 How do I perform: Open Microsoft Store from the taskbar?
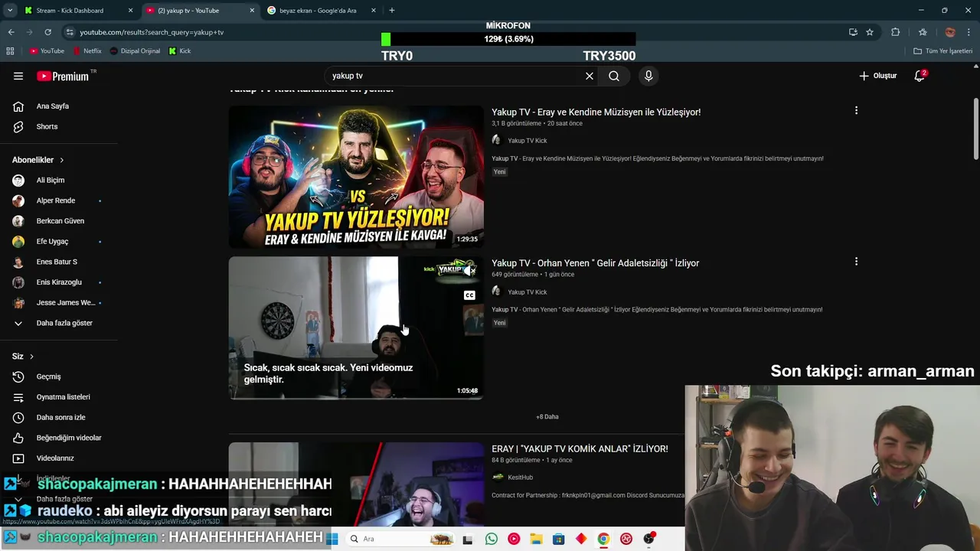point(558,539)
